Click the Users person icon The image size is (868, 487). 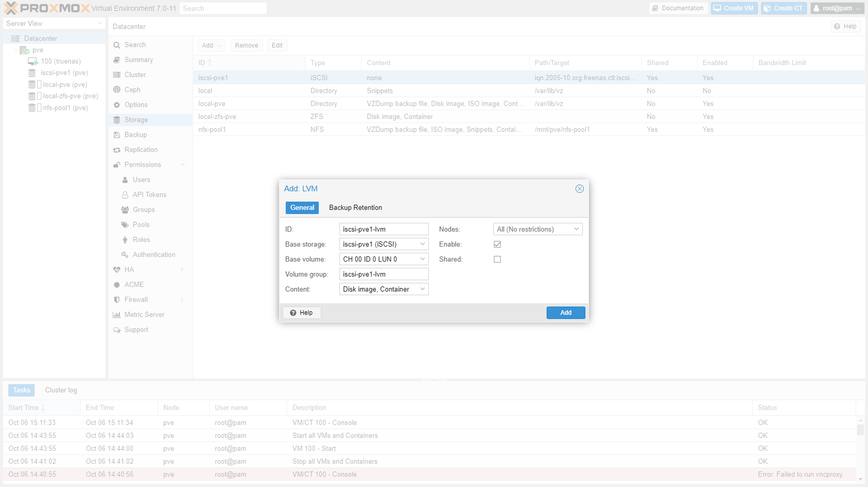tap(125, 180)
